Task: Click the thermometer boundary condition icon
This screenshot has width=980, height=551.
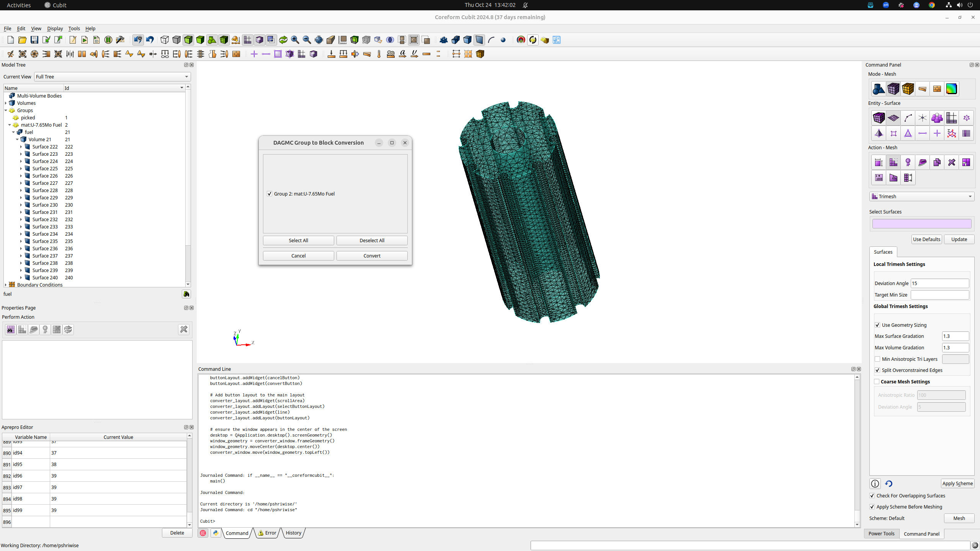Action: (x=379, y=54)
